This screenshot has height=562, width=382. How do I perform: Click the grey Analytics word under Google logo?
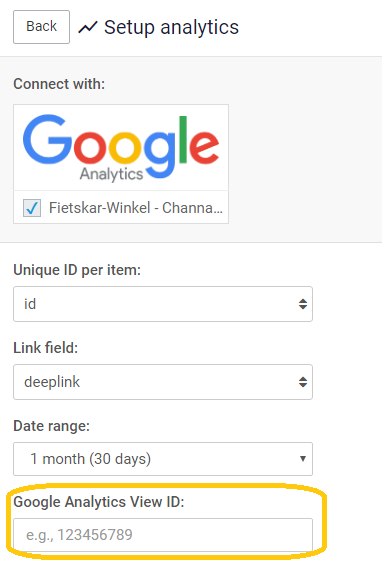click(111, 174)
